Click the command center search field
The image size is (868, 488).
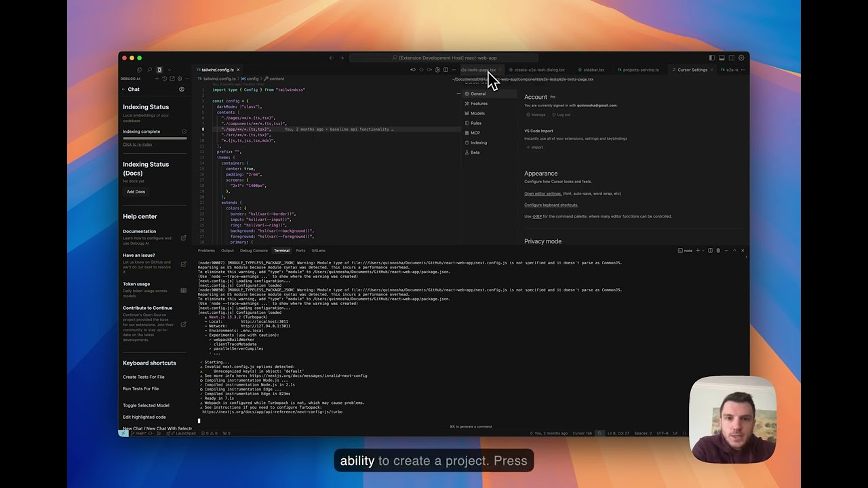click(444, 58)
